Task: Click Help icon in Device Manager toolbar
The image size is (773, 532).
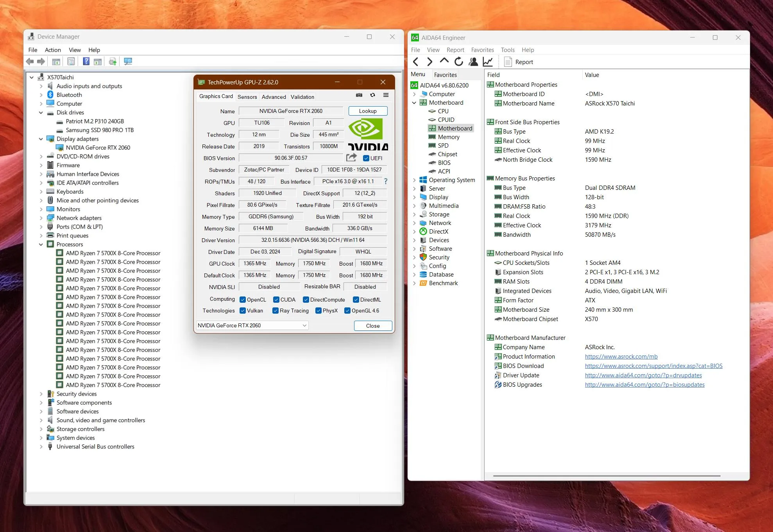Action: 86,61
